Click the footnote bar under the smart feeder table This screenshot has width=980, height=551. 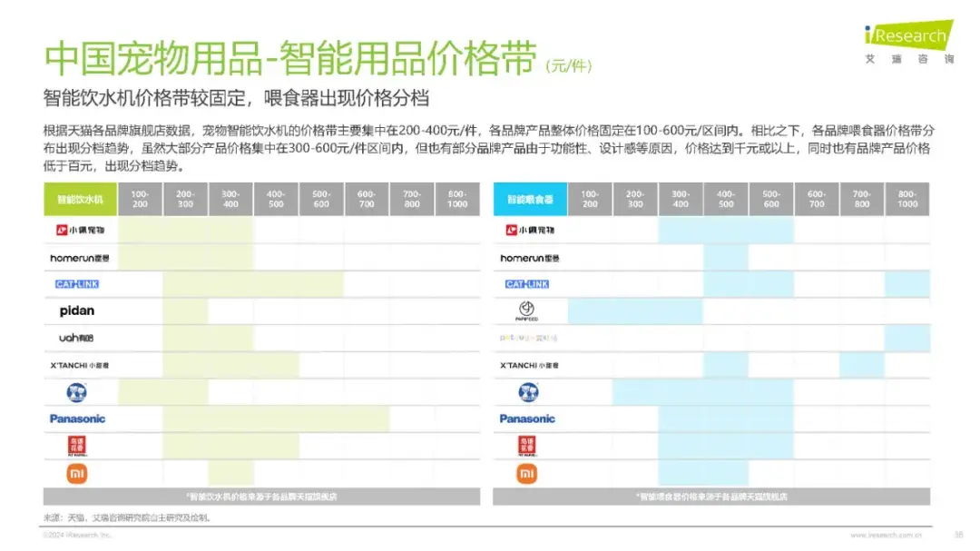pyautogui.click(x=711, y=497)
